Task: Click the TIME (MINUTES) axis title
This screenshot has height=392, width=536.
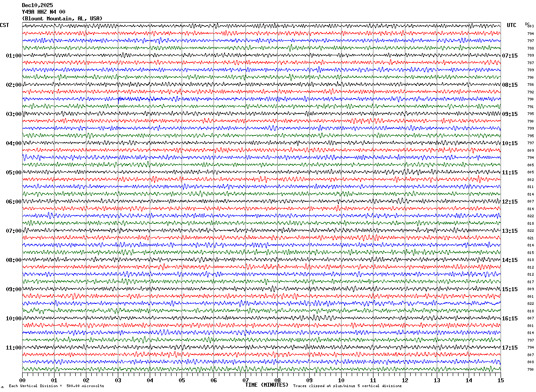Action: [x=267, y=385]
